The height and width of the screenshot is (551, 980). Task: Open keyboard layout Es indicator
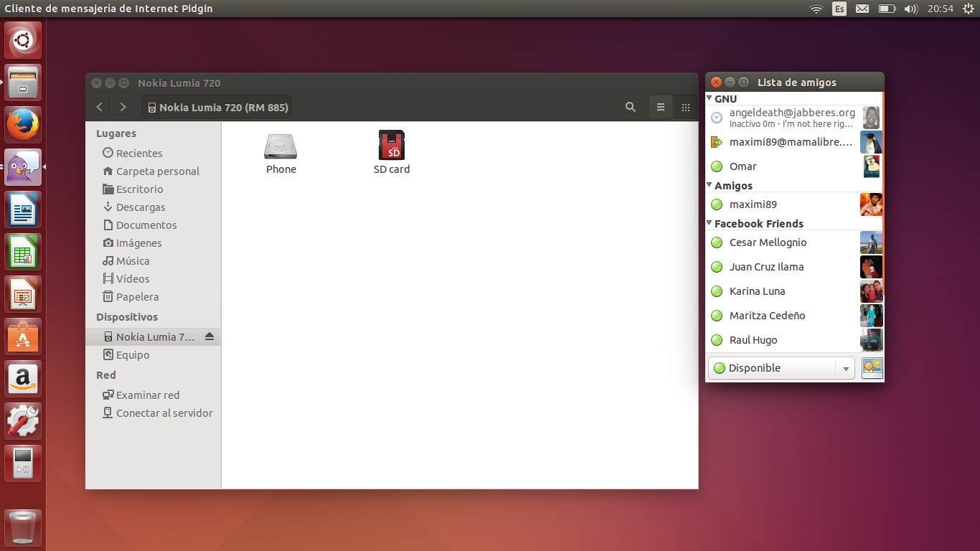click(x=839, y=9)
